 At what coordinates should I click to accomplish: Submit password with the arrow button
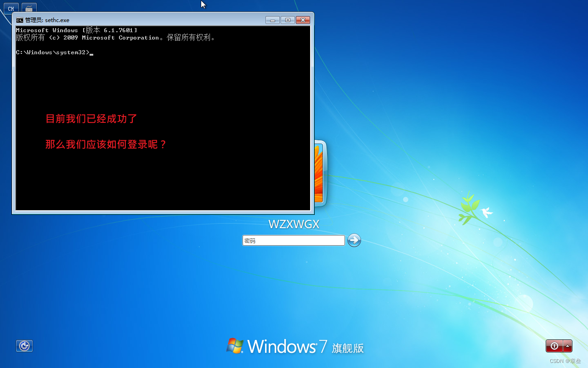(x=354, y=240)
